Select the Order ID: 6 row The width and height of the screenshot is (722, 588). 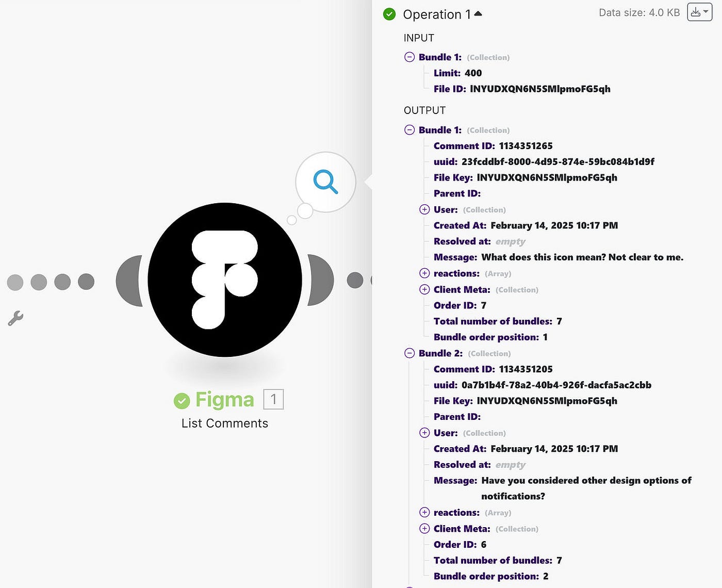point(460,545)
